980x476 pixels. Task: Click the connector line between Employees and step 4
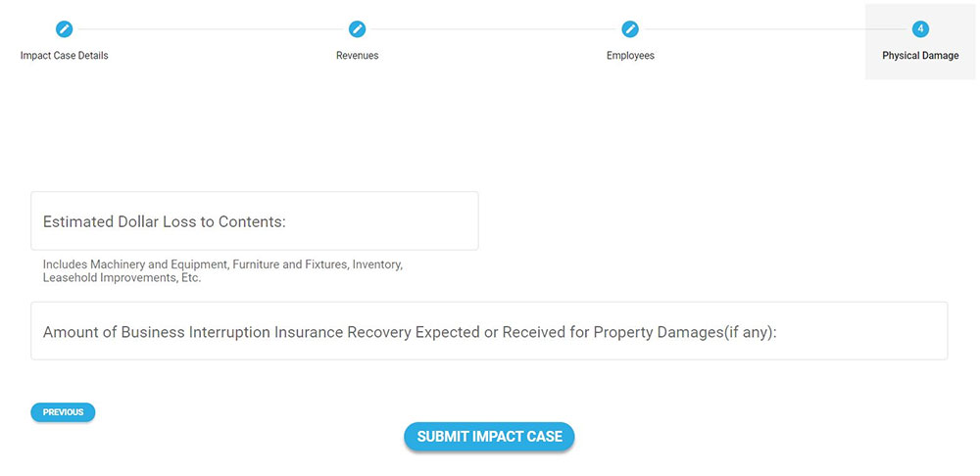click(774, 29)
